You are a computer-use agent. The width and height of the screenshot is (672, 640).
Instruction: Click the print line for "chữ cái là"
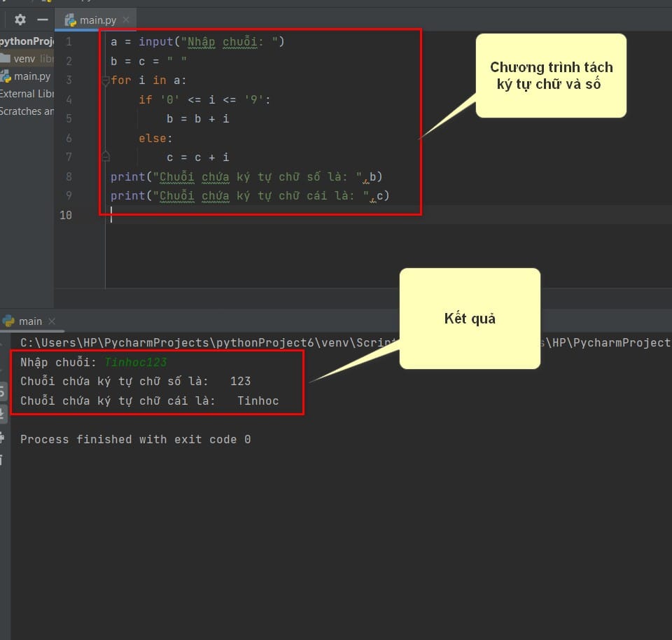250,196
